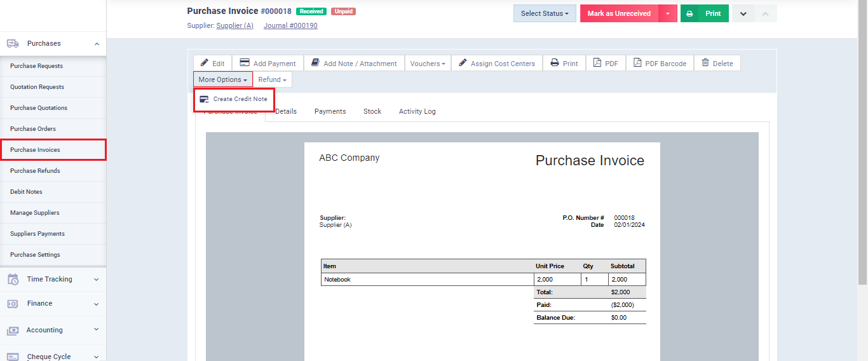
Task: Click the Add Note / Attachment book icon
Action: click(x=315, y=63)
